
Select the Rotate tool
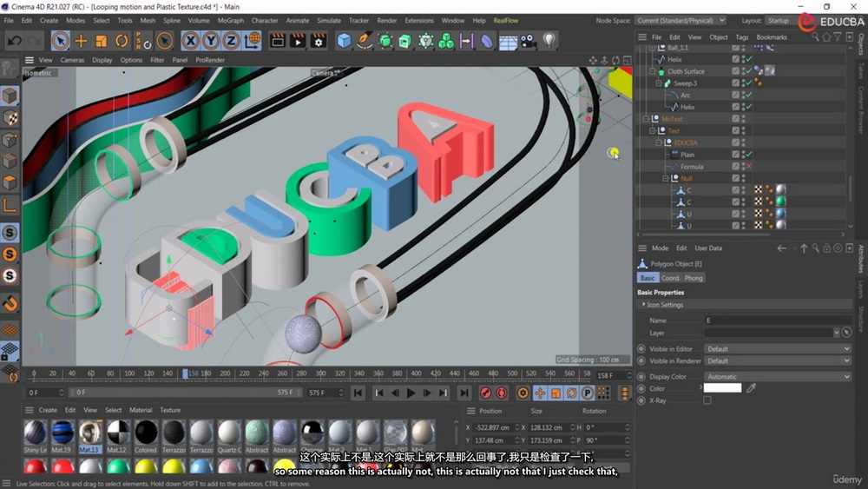[122, 41]
